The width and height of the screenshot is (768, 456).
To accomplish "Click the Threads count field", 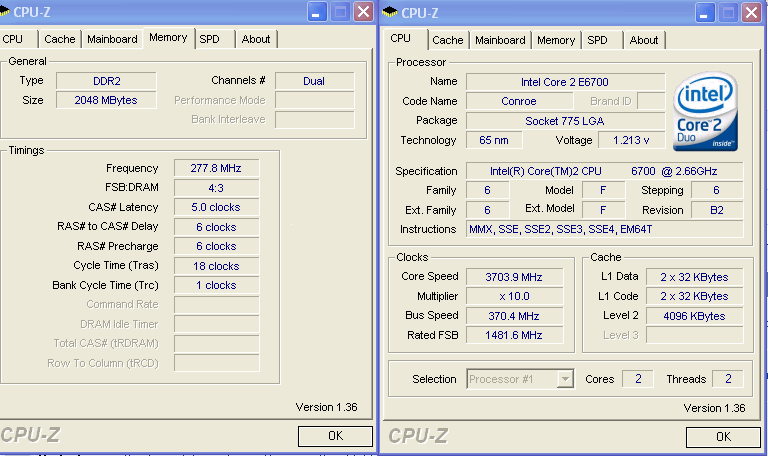I will pyautogui.click(x=728, y=379).
